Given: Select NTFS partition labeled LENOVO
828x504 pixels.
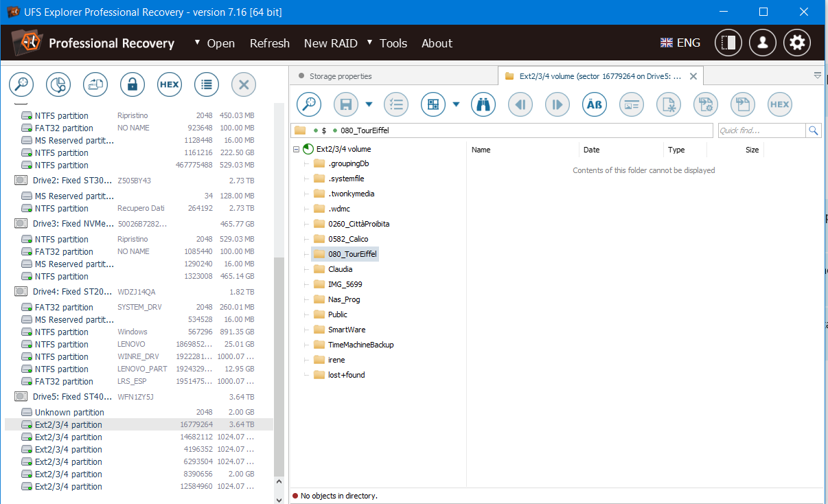Looking at the screenshot, I should point(137,345).
